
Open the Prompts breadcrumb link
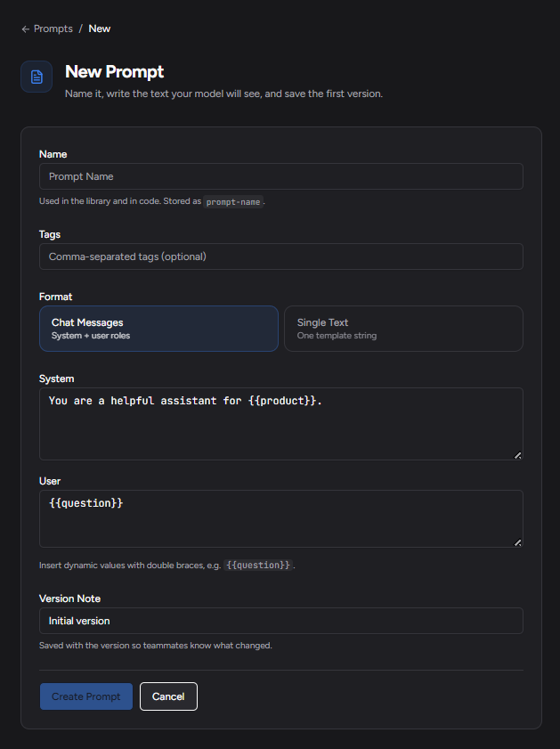[53, 28]
